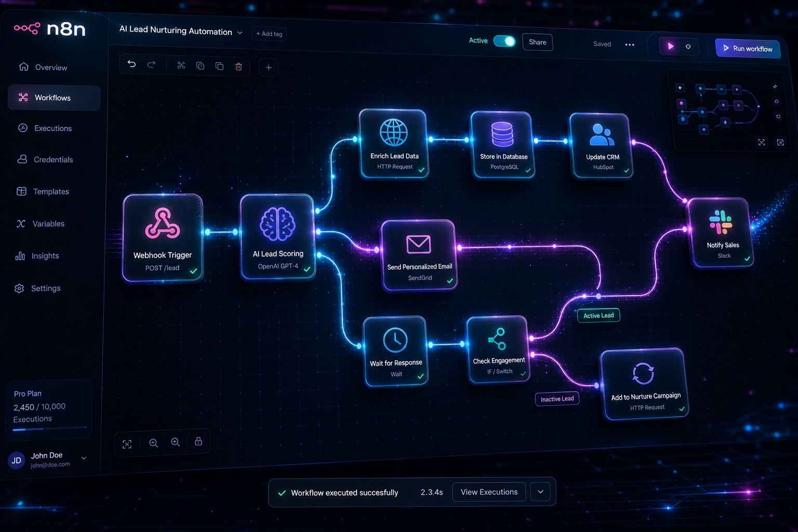
Task: Click the n8n logo
Action: pyautogui.click(x=50, y=28)
